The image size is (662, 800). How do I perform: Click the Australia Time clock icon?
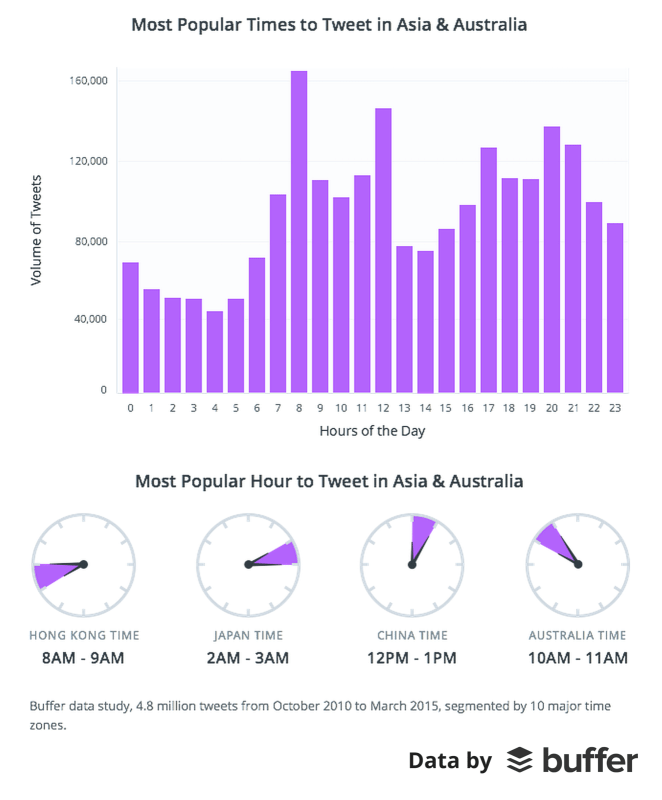pyautogui.click(x=577, y=565)
